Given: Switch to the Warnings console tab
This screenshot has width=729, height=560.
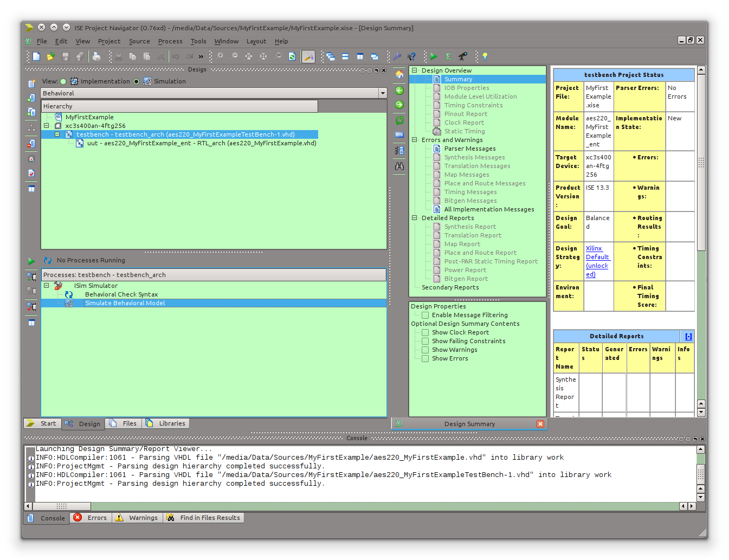Looking at the screenshot, I should (x=137, y=518).
